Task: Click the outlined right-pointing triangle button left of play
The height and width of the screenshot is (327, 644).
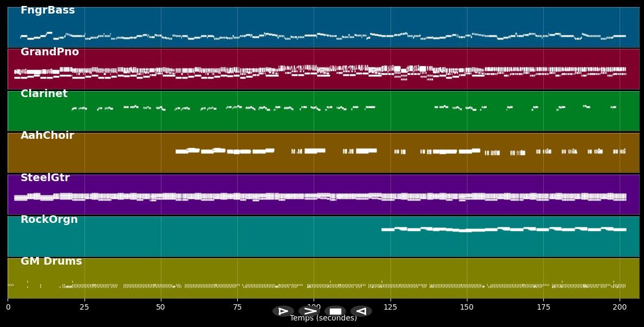Action: (283, 311)
